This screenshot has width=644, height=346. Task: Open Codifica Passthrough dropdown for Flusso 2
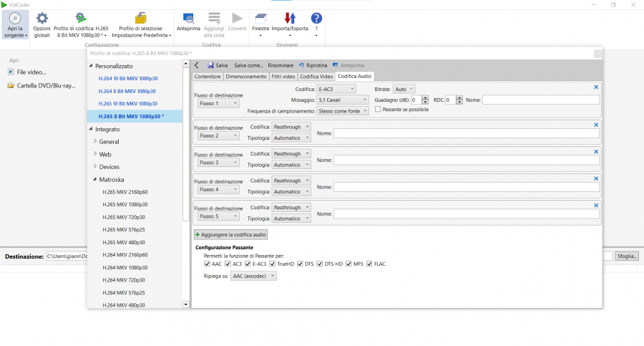tap(291, 127)
